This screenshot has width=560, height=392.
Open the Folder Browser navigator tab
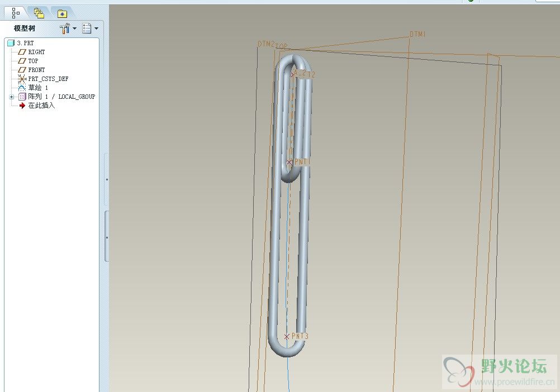(39, 13)
